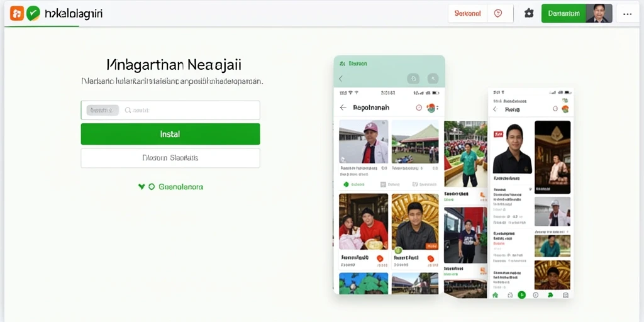Go to Home in right phone's bottom bar
This screenshot has height=322, width=644.
pos(496,295)
